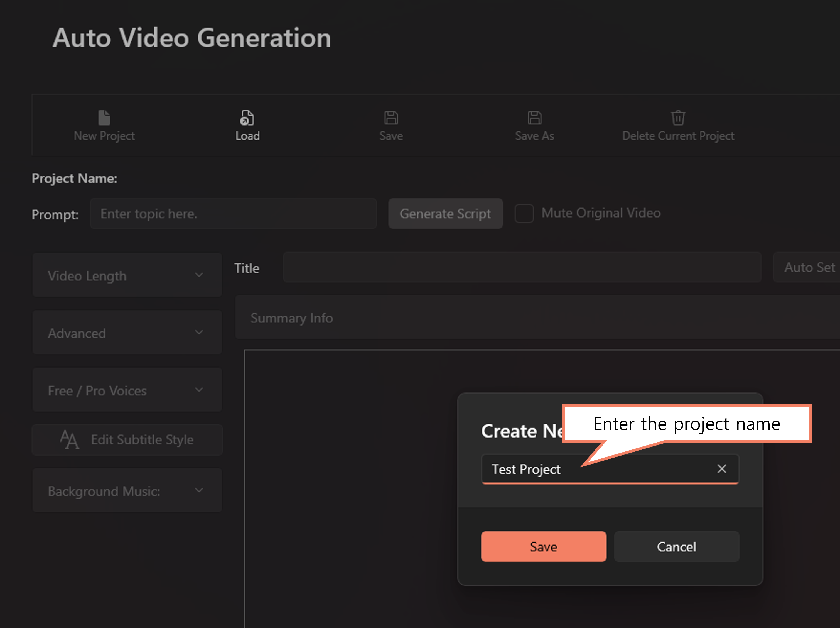
Task: Click the Generate Script button
Action: click(x=445, y=214)
